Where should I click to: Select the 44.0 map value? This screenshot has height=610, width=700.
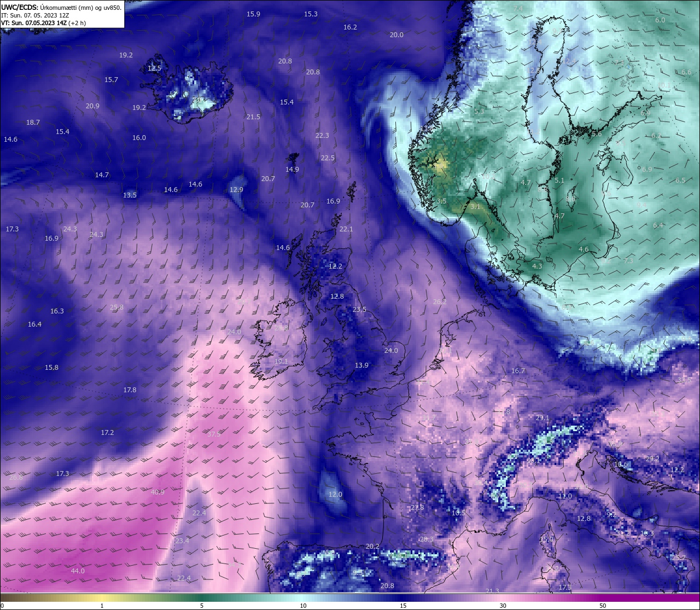pyautogui.click(x=78, y=571)
